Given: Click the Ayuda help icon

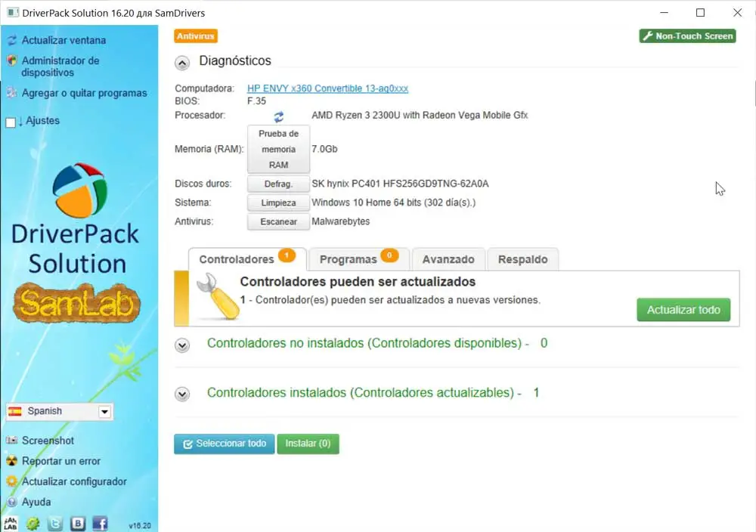Looking at the screenshot, I should [x=12, y=502].
